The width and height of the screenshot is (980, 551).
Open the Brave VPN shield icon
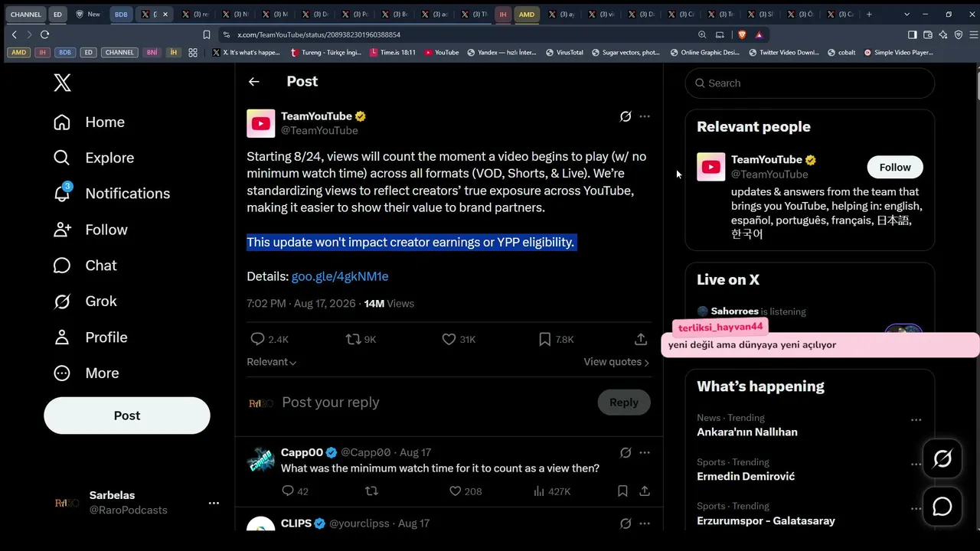[959, 34]
